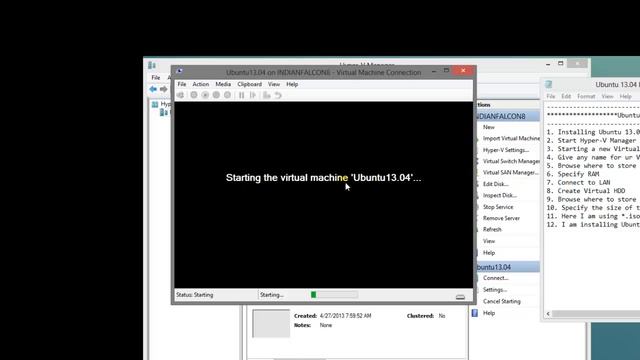The width and height of the screenshot is (640, 360).
Task: Click Import Virtual Machine action
Action: pyautogui.click(x=511, y=138)
